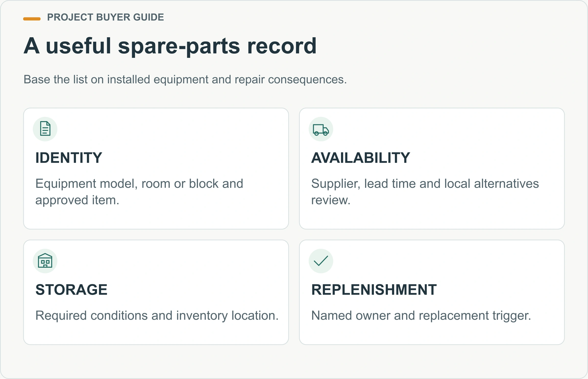Click 'Named owner and replacement trigger.' text

coord(421,316)
